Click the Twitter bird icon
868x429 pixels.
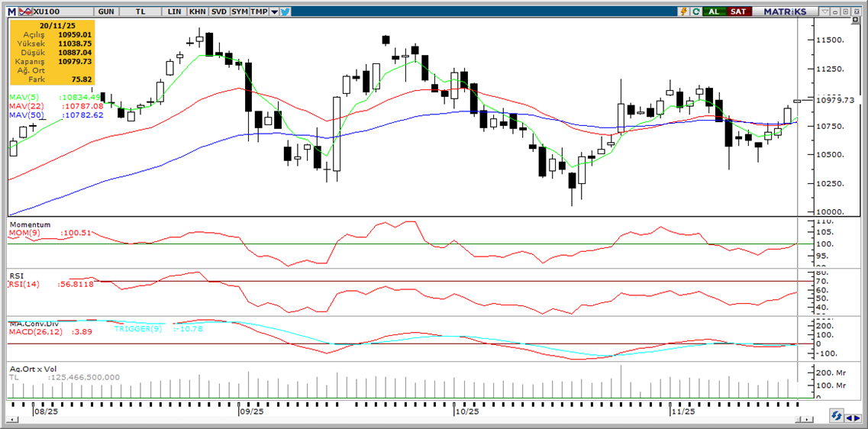coord(285,11)
